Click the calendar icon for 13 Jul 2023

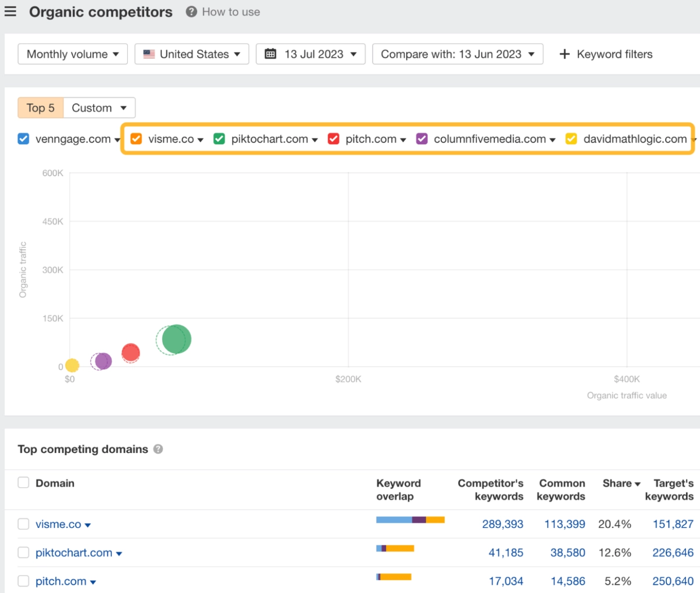pos(270,54)
